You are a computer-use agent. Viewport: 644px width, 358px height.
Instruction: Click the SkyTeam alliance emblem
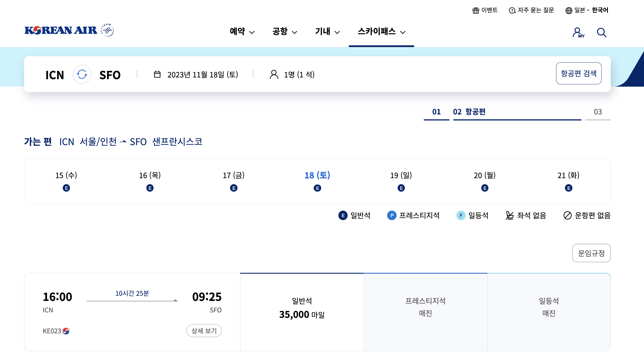[x=107, y=30]
